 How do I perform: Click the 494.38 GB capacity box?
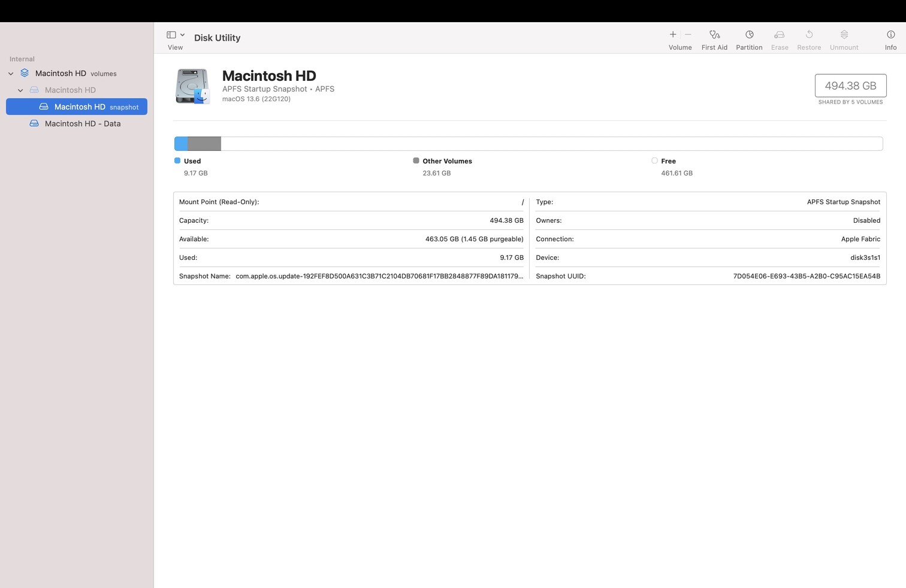pos(850,86)
